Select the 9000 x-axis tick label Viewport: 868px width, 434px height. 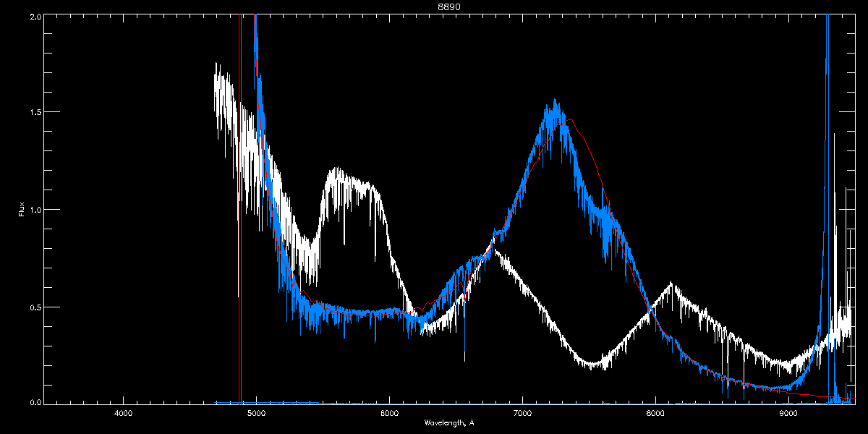click(x=788, y=414)
